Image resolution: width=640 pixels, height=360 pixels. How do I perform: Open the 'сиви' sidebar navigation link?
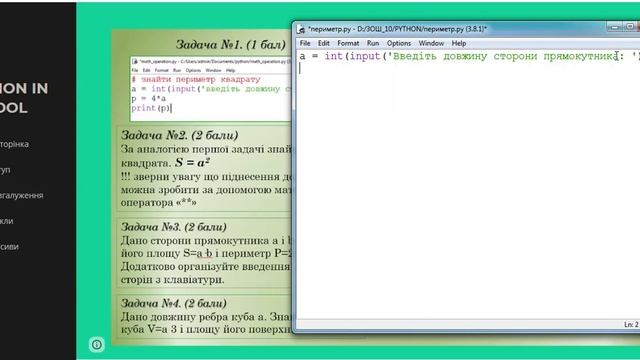[x=9, y=247]
